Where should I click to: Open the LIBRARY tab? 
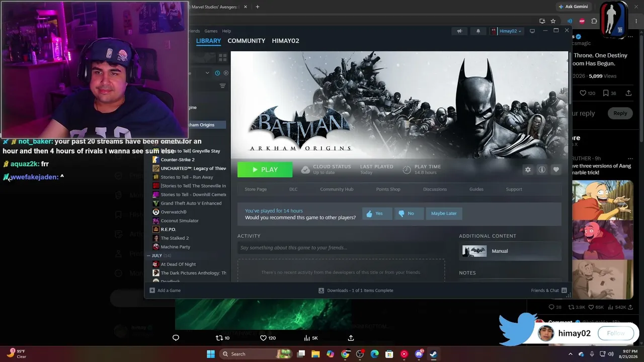click(x=208, y=41)
